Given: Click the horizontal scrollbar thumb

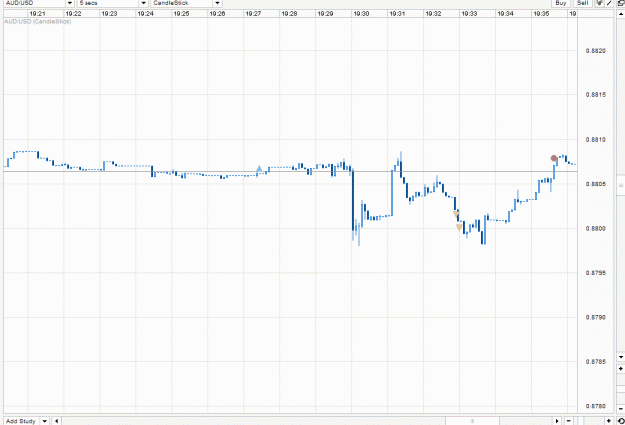Looking at the screenshot, I should point(472,421).
